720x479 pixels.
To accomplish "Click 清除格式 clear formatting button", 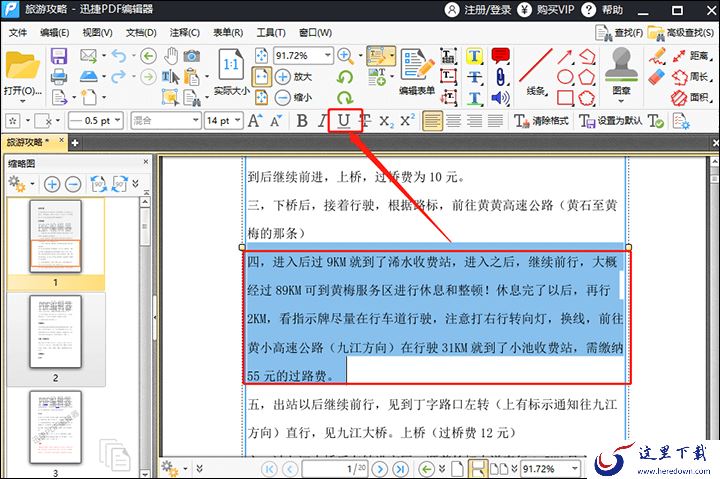I will [541, 121].
